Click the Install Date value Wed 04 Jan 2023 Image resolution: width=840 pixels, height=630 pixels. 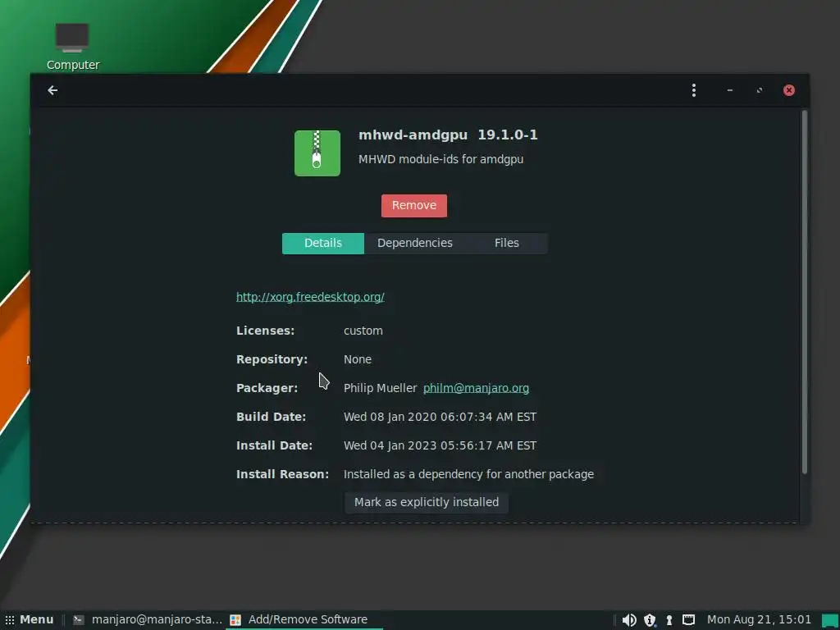pyautogui.click(x=440, y=445)
